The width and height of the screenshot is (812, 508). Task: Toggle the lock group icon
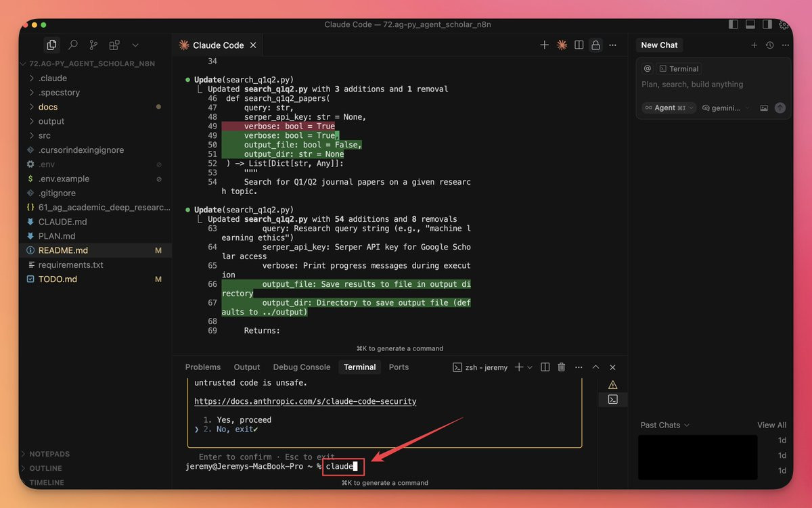pos(595,45)
